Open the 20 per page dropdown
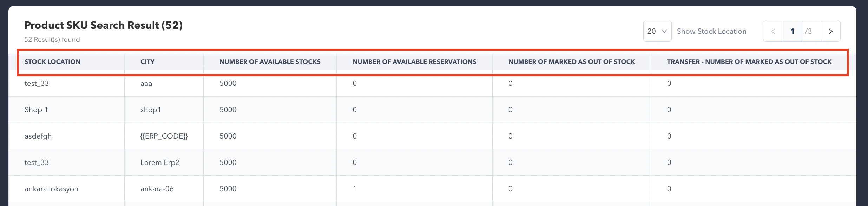868x206 pixels. coord(657,31)
